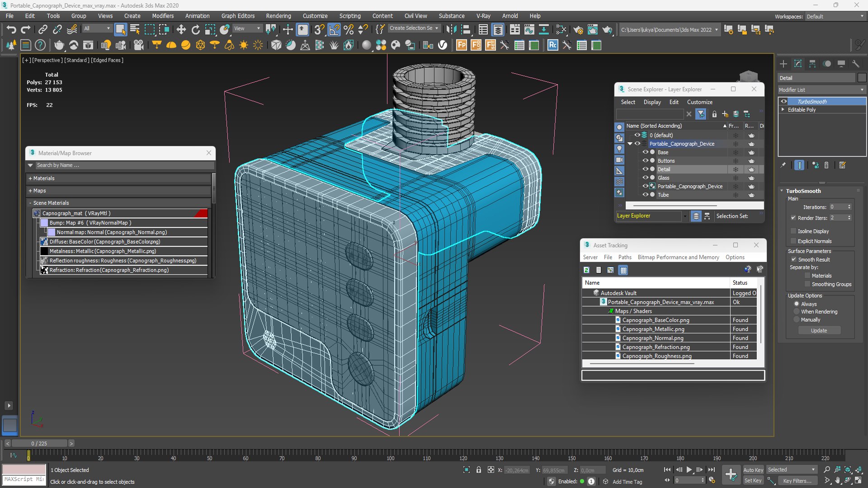The width and height of the screenshot is (868, 488).
Task: Enable the Explicit Normals checkbox
Action: tap(793, 241)
